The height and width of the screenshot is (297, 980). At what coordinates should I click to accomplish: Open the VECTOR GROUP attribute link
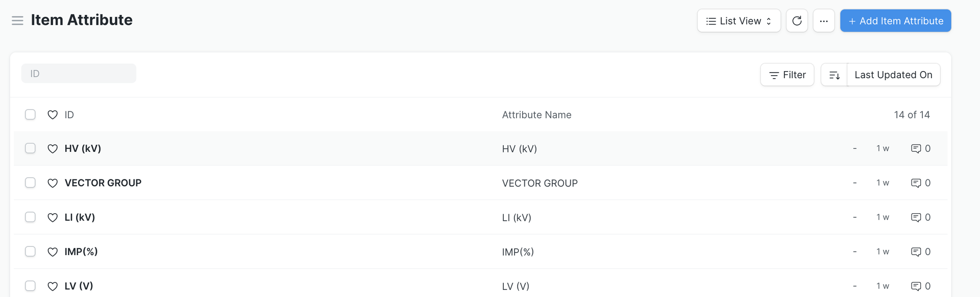[103, 183]
